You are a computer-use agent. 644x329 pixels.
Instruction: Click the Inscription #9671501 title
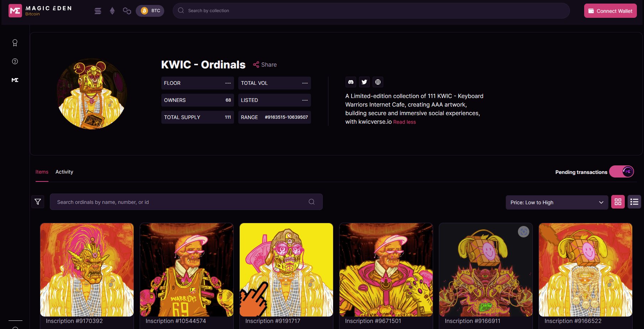click(373, 321)
